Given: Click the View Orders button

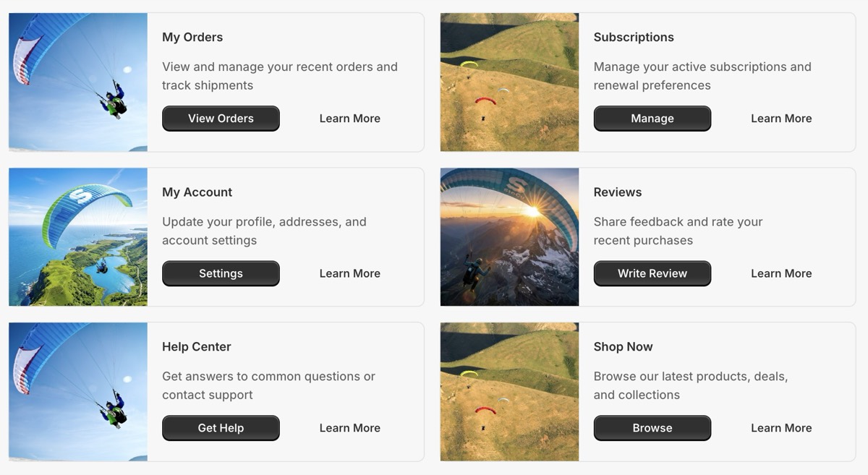Looking at the screenshot, I should tap(221, 119).
